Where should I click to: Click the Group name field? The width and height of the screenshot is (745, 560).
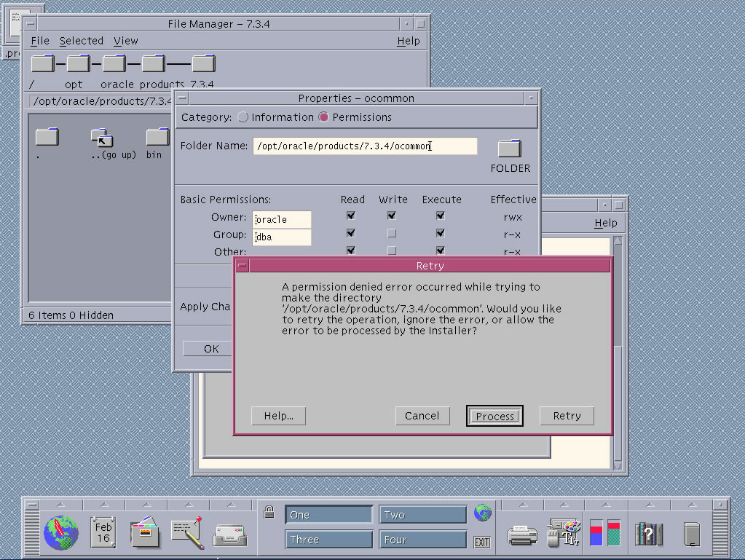[x=282, y=237]
